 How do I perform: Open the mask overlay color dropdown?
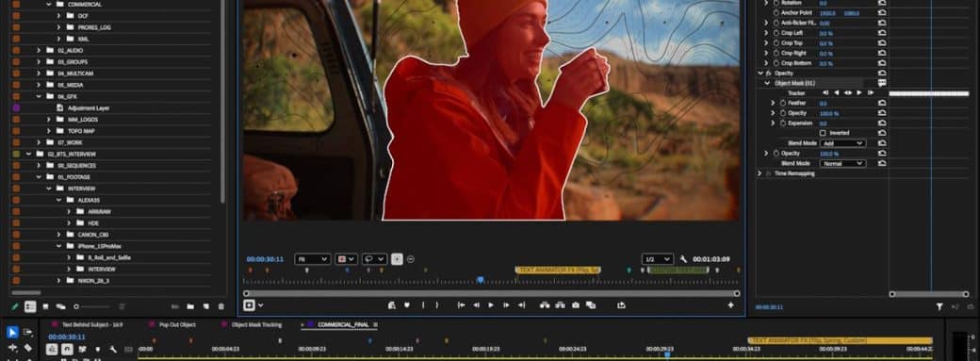(x=346, y=259)
